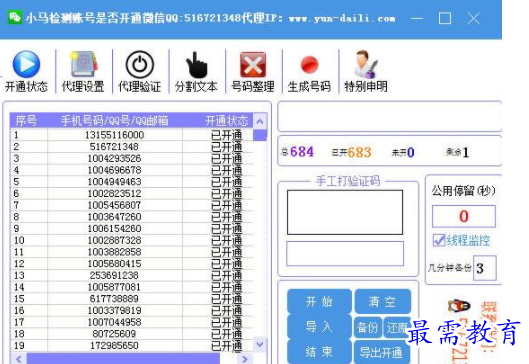Maximize the application window
529x364 pixels.
coord(445,18)
